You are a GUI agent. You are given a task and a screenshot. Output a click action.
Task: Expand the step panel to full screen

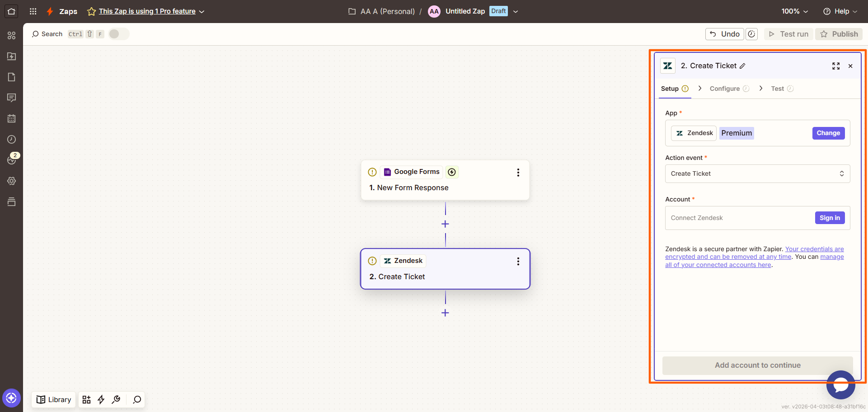pos(836,66)
